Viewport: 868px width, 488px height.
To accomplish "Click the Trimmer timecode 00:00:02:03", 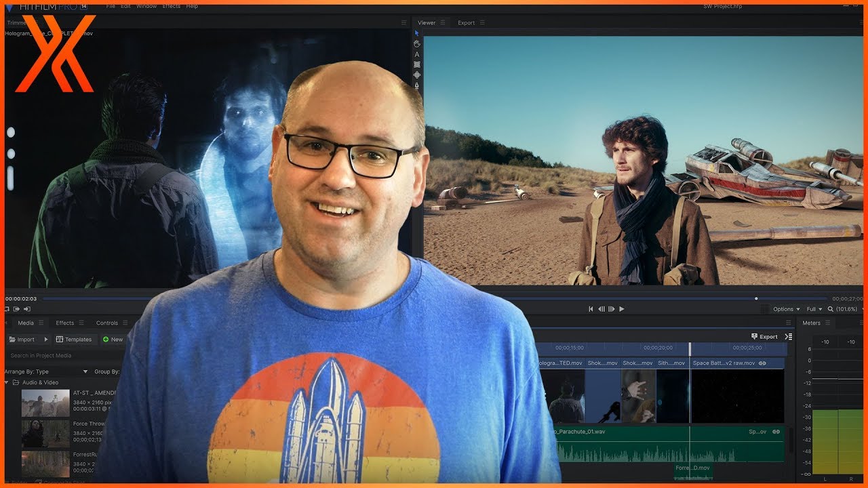I will click(x=21, y=298).
